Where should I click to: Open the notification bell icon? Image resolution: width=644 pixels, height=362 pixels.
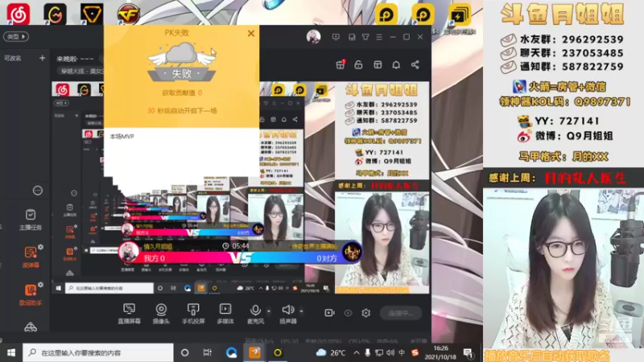(x=396, y=65)
